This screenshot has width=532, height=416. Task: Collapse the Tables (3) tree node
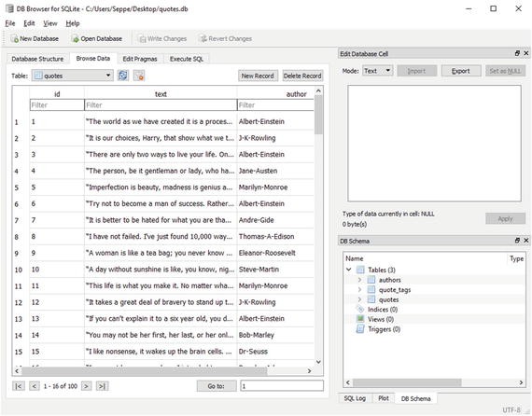349,270
